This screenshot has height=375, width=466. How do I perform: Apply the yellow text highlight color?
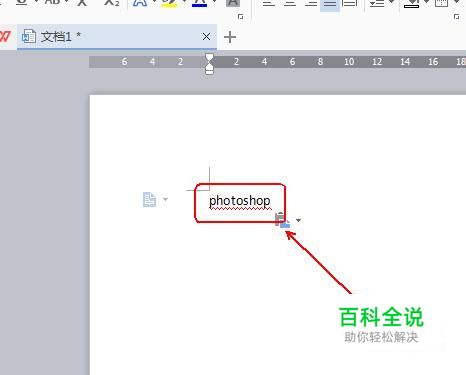click(x=170, y=3)
